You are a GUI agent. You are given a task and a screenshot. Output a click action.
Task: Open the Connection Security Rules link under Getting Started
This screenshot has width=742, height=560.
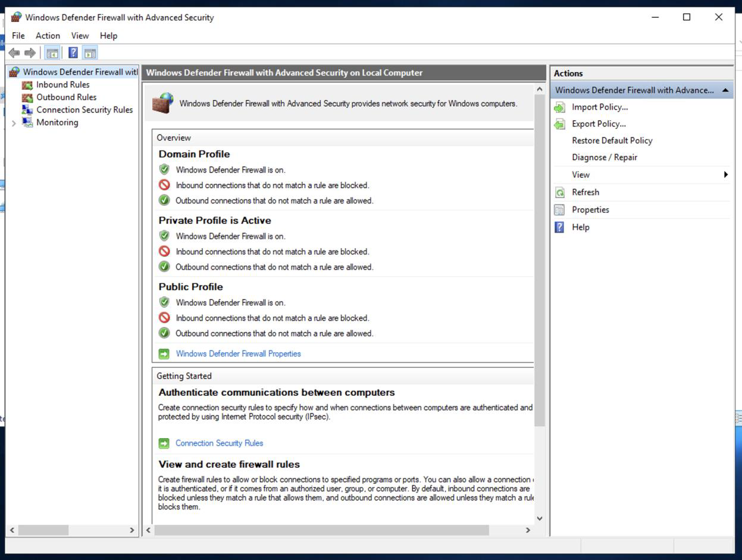point(219,443)
